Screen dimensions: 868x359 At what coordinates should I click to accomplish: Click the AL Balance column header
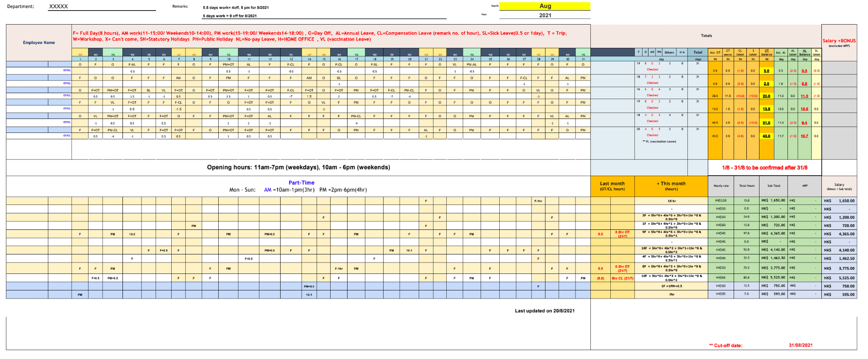(x=804, y=52)
